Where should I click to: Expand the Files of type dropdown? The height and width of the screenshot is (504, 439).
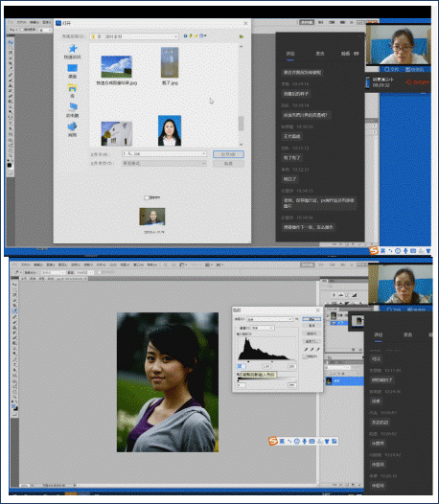pos(203,163)
